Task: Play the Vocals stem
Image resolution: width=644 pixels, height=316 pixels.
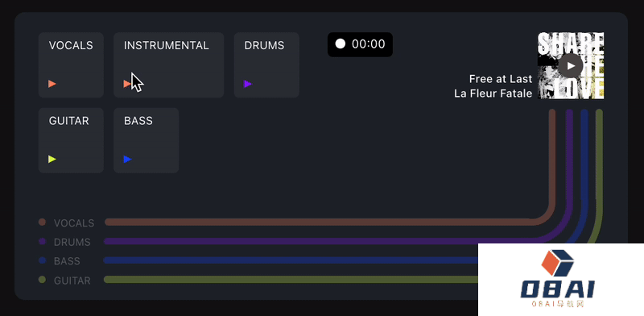Action: point(52,84)
